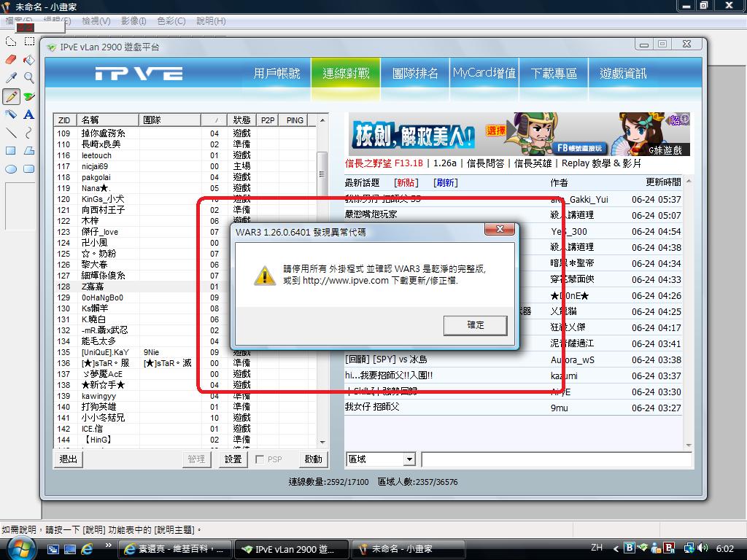Select the Text tool letter A
Viewport: 747px width, 560px height.
[x=29, y=114]
